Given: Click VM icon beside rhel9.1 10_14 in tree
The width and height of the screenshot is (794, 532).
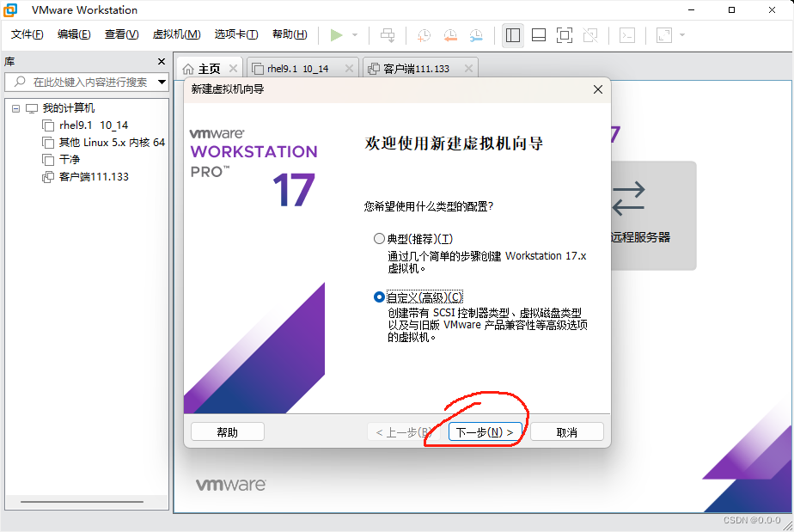Looking at the screenshot, I should click(48, 125).
